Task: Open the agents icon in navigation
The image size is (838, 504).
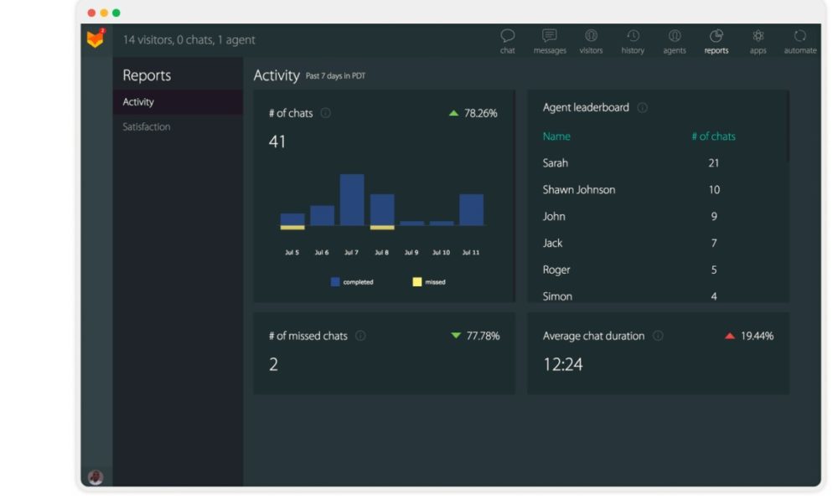Action: pos(675,36)
